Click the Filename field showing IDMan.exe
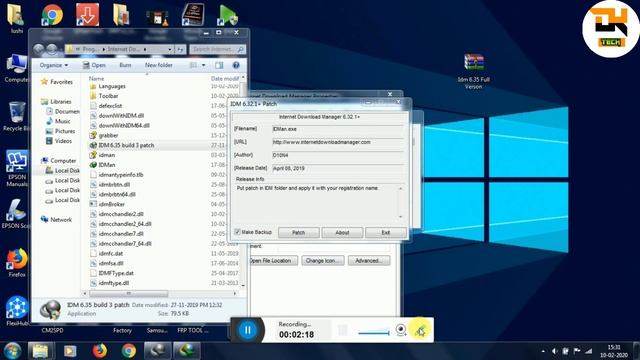This screenshot has width=640, height=360. (338, 129)
